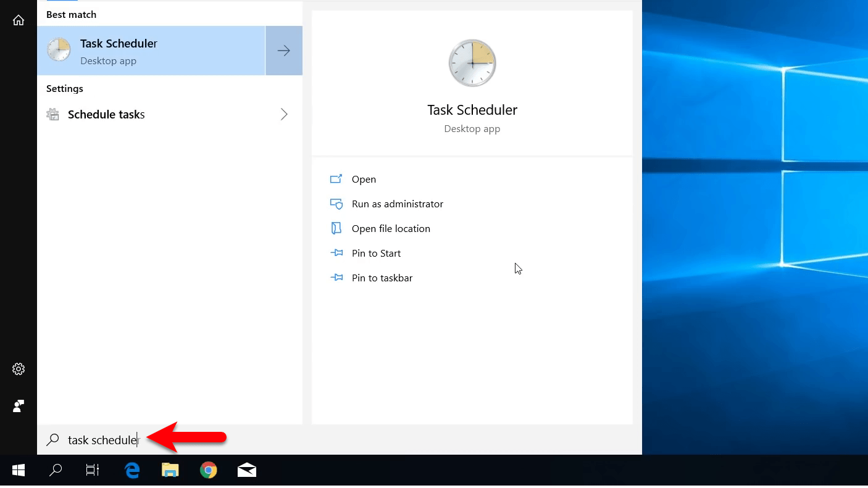Click the Run as administrator shield icon

(336, 204)
